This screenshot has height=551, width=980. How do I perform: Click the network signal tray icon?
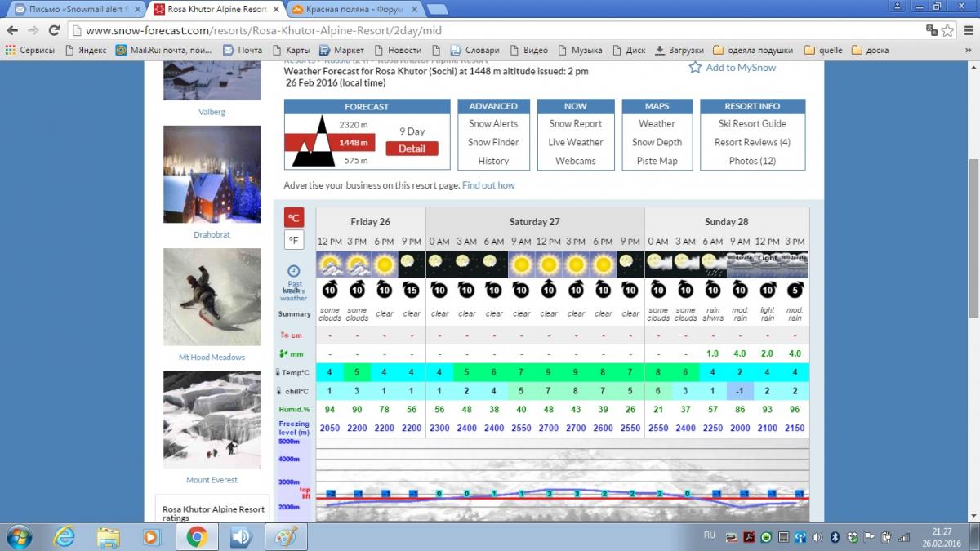click(x=904, y=537)
